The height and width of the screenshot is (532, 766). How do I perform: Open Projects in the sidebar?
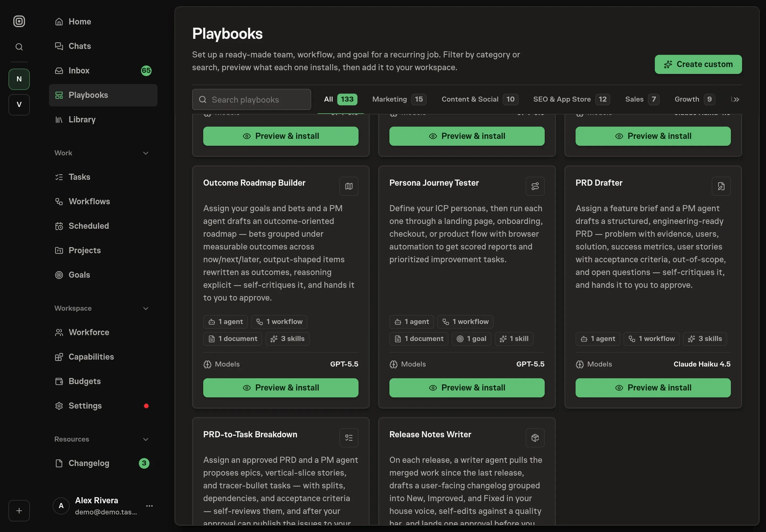pos(103,250)
